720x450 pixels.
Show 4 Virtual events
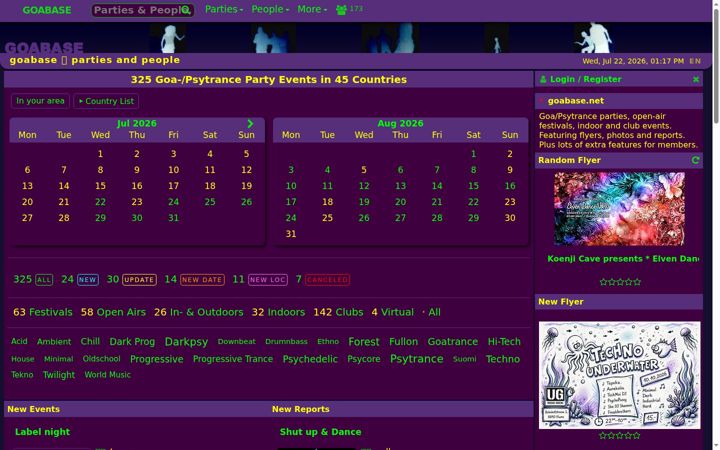[393, 312]
